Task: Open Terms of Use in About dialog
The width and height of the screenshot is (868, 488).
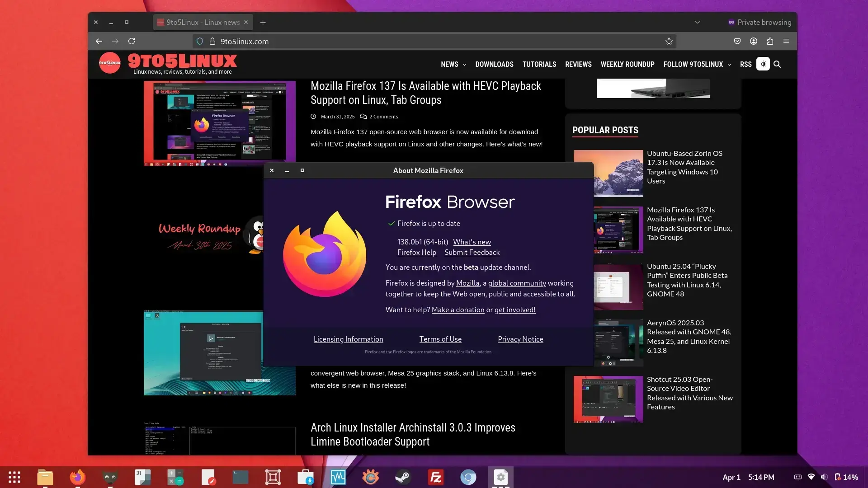Action: [440, 339]
